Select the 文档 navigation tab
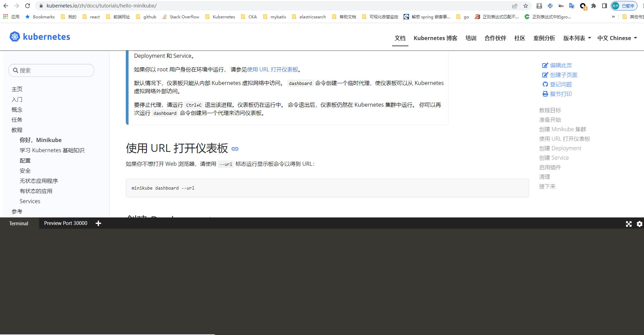 click(400, 38)
